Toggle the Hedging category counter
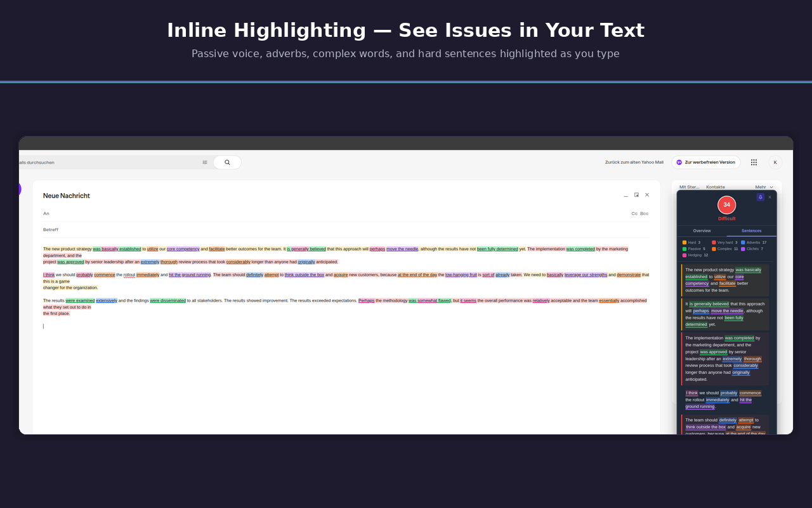This screenshot has height=508, width=812. [684, 255]
